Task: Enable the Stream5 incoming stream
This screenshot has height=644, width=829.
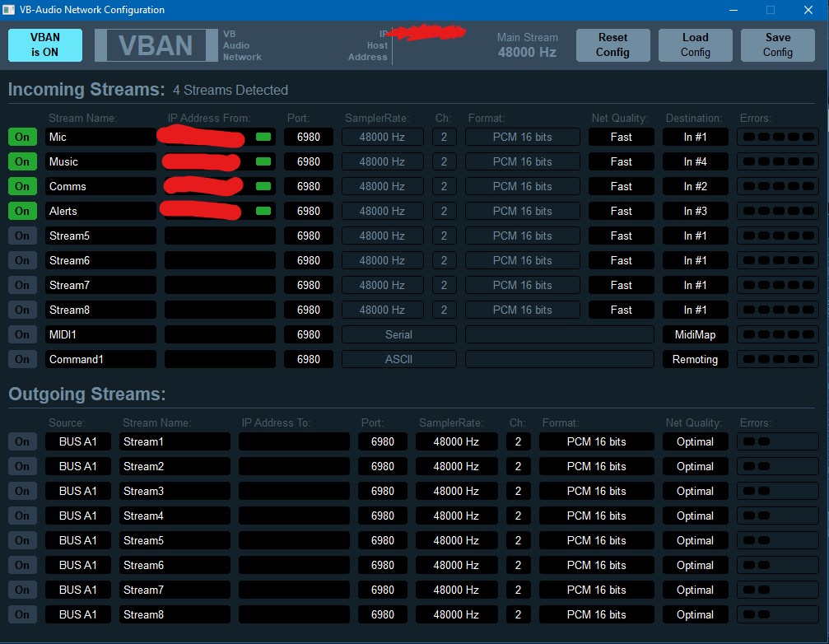Action: 21,236
